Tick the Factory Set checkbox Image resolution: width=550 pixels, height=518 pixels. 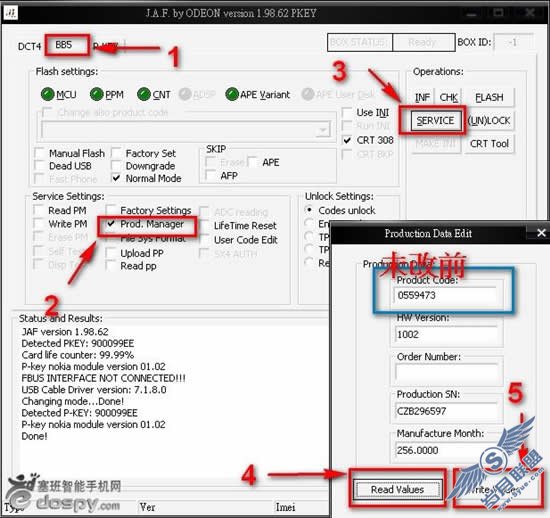tap(116, 153)
